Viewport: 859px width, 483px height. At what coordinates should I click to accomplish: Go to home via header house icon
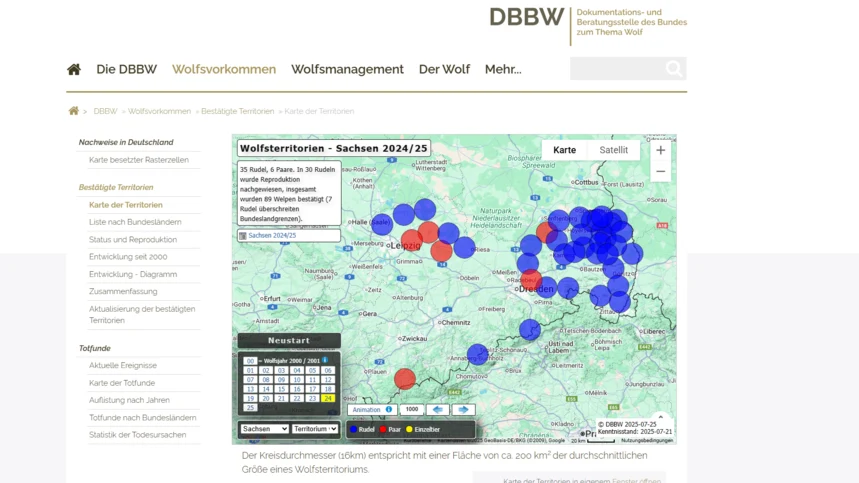tap(74, 70)
